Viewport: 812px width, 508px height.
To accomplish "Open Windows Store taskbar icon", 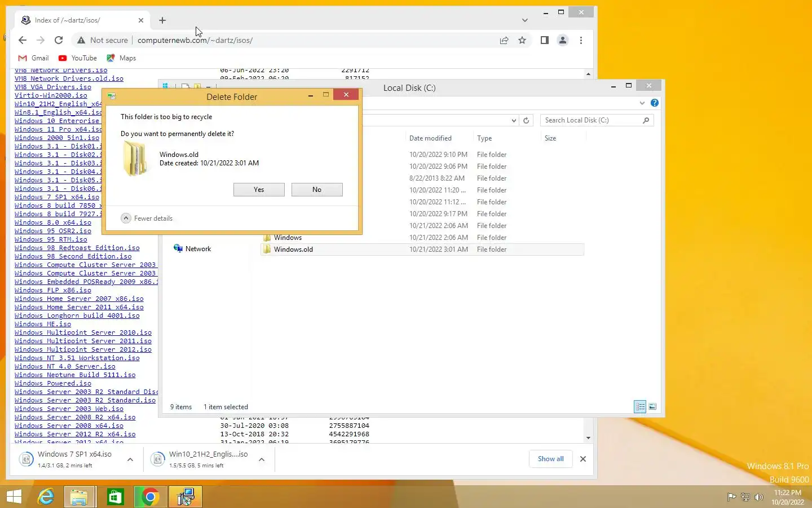I will pyautogui.click(x=115, y=497).
